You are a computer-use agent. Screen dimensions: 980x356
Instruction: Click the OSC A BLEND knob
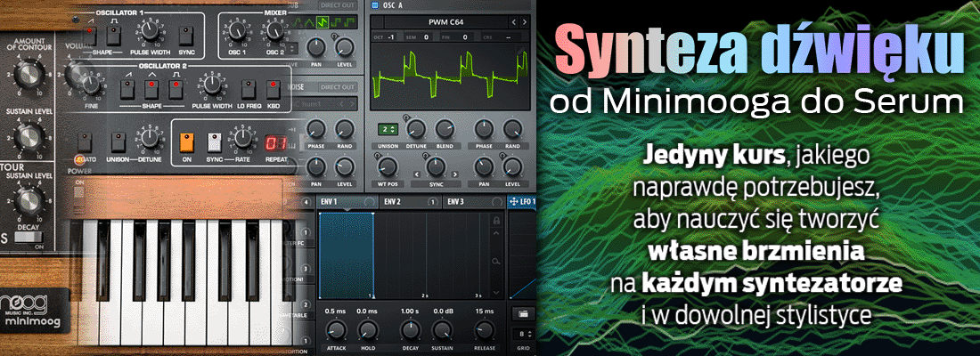tap(445, 129)
